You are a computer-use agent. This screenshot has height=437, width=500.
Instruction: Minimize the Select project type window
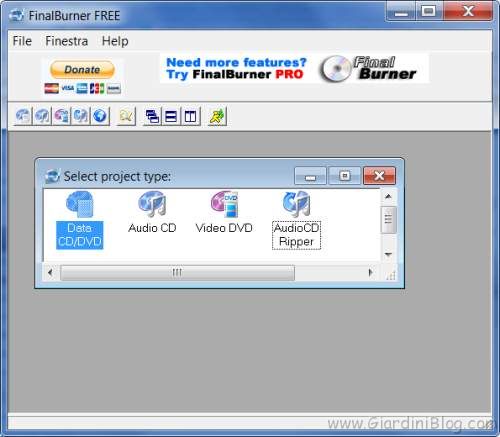[310, 176]
